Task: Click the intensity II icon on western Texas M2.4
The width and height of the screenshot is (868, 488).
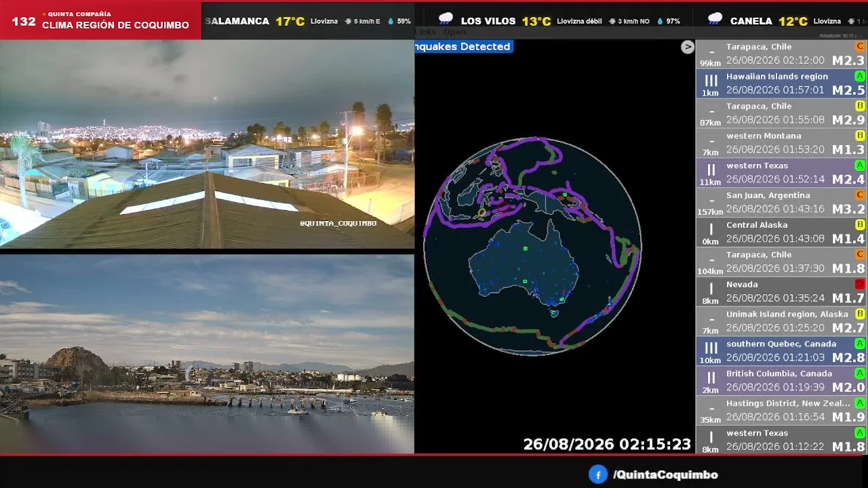Action: click(x=711, y=170)
